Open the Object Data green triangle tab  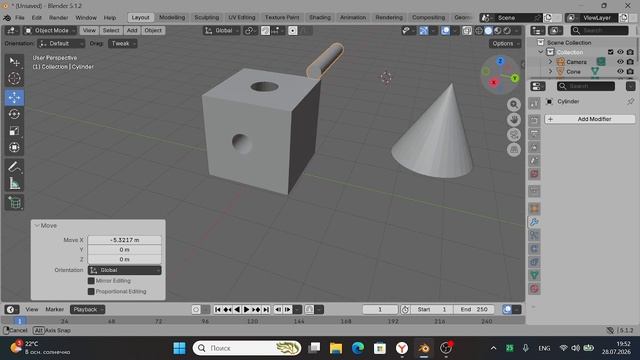point(534,276)
